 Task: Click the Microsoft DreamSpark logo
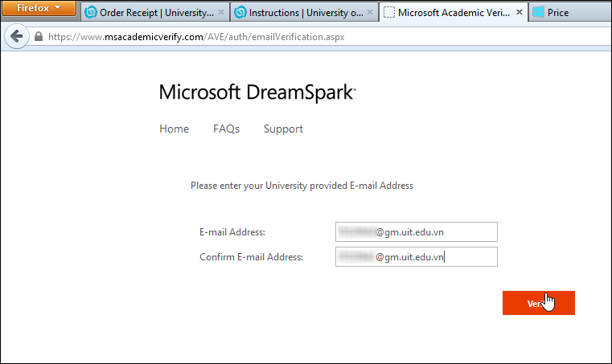coord(257,92)
